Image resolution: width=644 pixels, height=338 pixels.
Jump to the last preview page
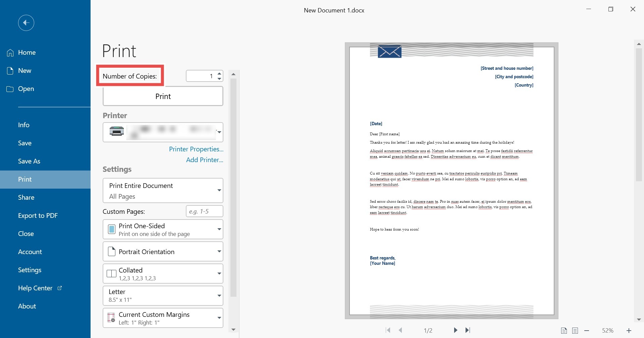(x=468, y=330)
